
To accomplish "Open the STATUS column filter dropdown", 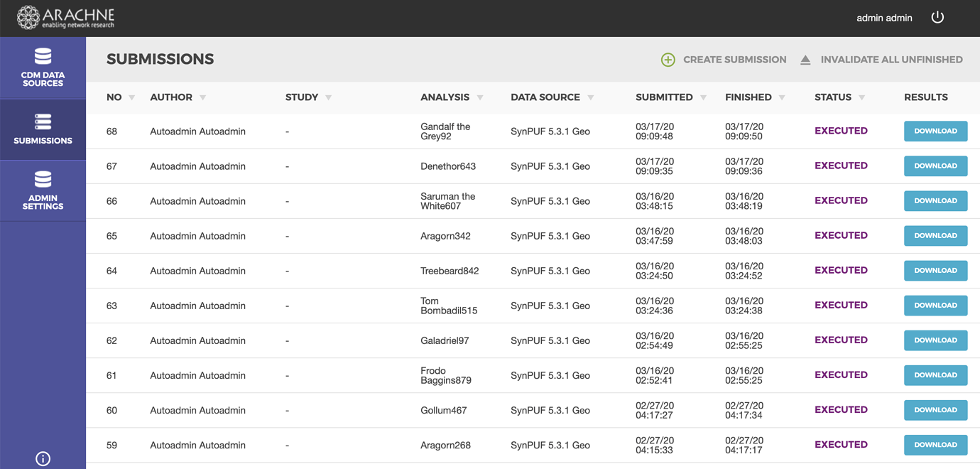I will coord(862,98).
